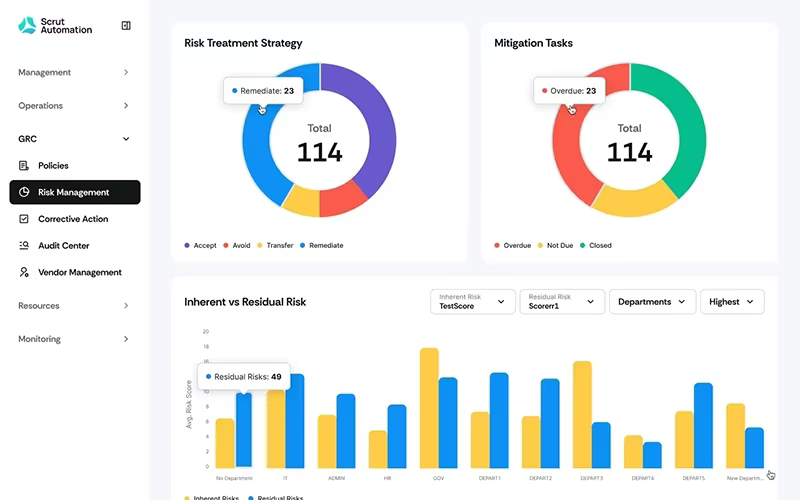Toggle the Accept legend item
This screenshot has width=800, height=500.
point(201,245)
